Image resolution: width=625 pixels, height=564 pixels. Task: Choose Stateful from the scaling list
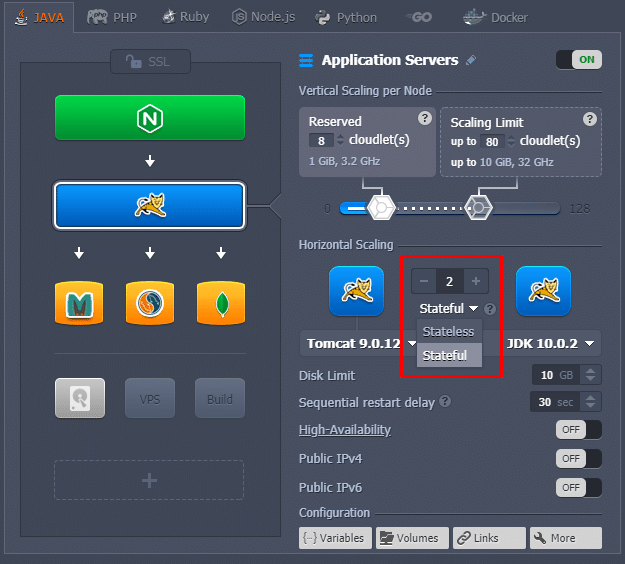tap(449, 355)
